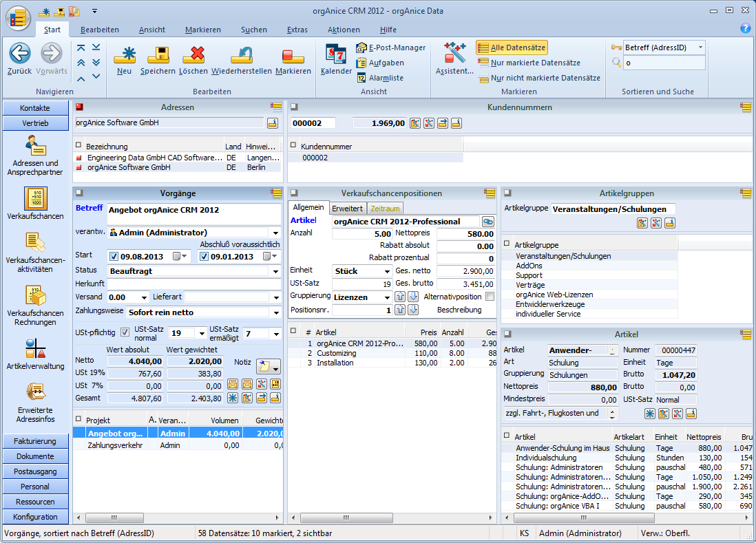Show the Alarmliste
This screenshot has height=543, width=756.
click(379, 78)
